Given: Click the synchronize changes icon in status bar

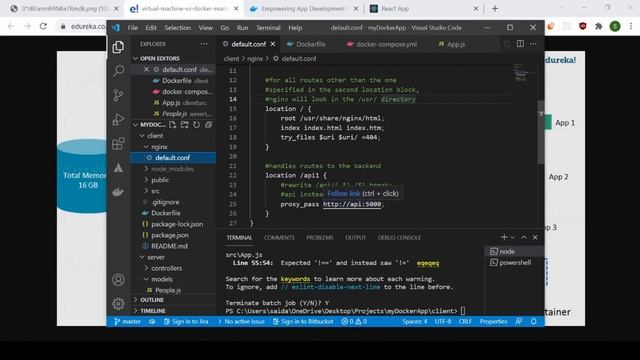Looking at the screenshot, I should [x=152, y=322].
